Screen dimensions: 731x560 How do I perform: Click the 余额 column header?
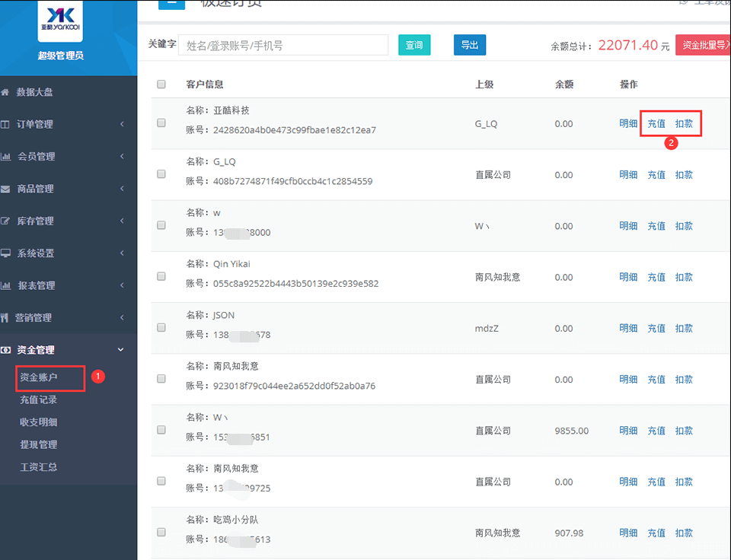pyautogui.click(x=564, y=84)
